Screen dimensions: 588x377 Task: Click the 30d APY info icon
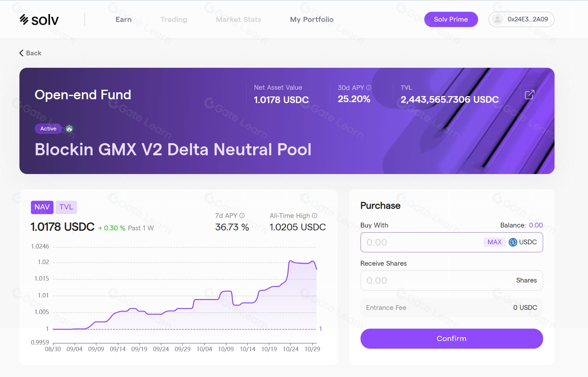click(369, 87)
